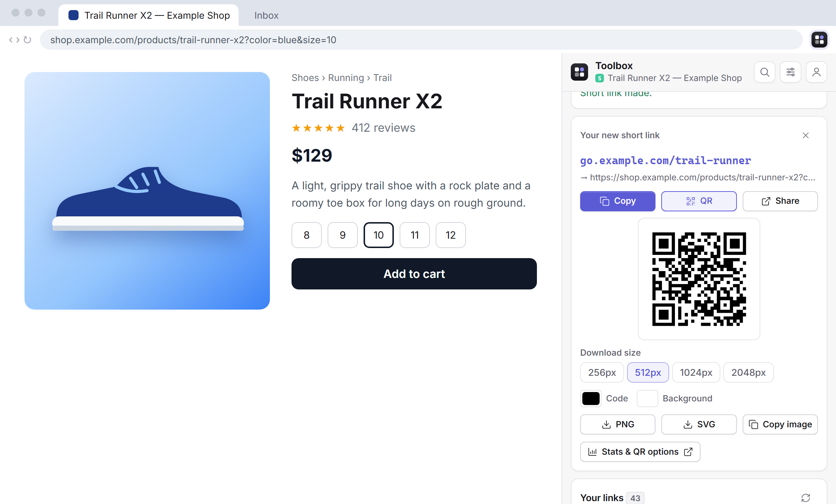Click the shoe product image
The image size is (836, 504).
click(147, 191)
